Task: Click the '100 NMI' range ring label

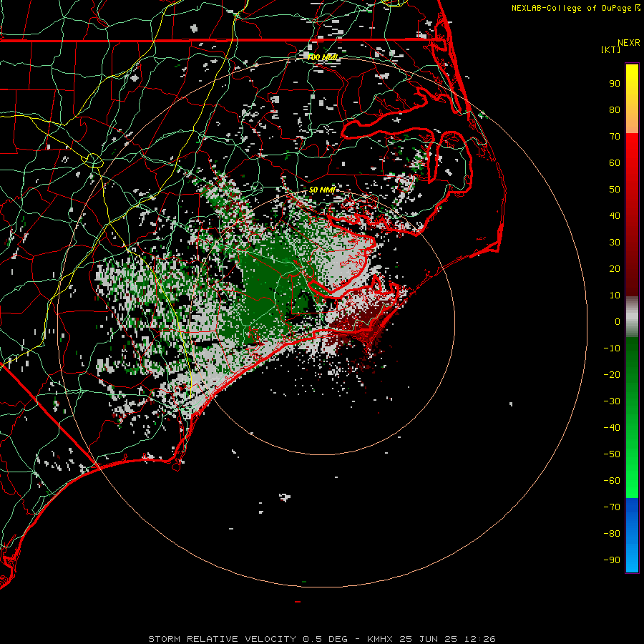Action: pos(322,57)
